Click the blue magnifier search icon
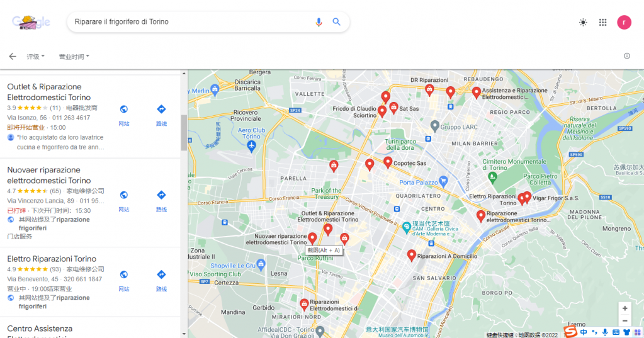 click(x=336, y=22)
